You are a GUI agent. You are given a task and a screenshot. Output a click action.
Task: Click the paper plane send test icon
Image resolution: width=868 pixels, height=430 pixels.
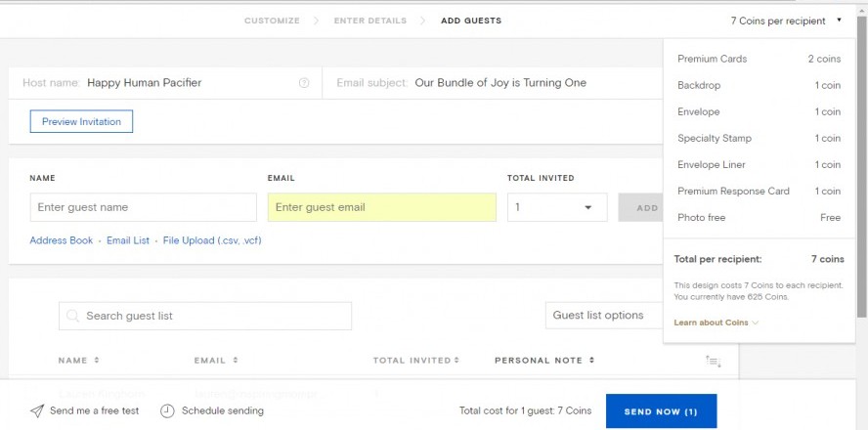37,411
